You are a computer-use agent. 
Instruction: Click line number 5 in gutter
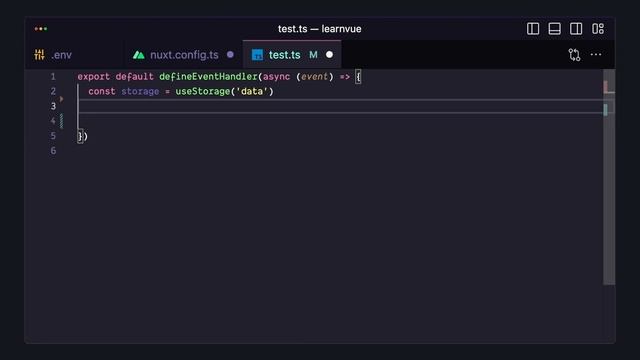[x=53, y=136]
